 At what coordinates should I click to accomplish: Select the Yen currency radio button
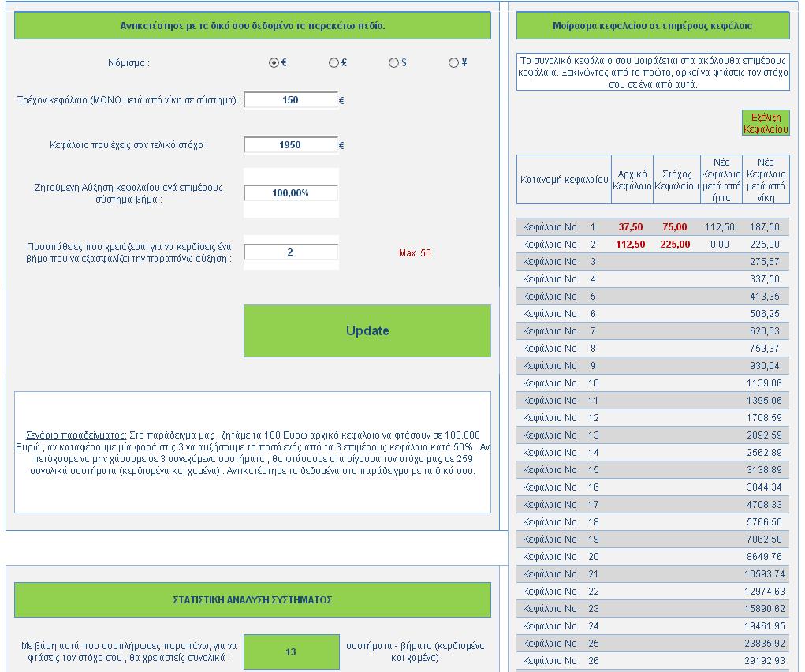(453, 62)
